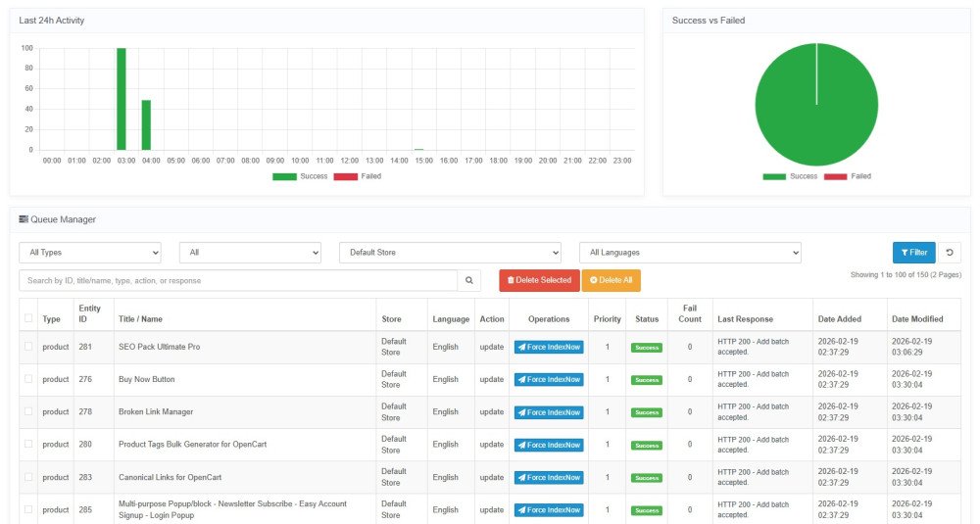Check the Canonical Links for OpenCart row
The width and height of the screenshot is (980, 524).
[28, 477]
